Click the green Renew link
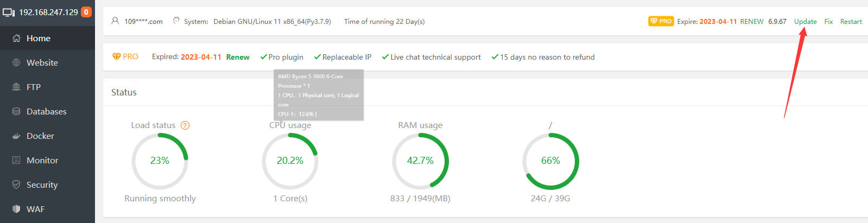Viewport: 868px width, 223px height. pos(238,57)
